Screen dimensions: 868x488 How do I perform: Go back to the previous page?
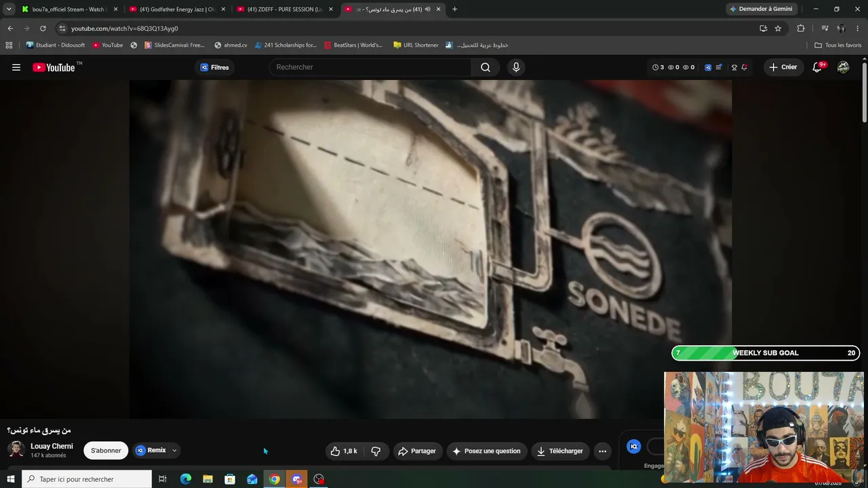10,28
